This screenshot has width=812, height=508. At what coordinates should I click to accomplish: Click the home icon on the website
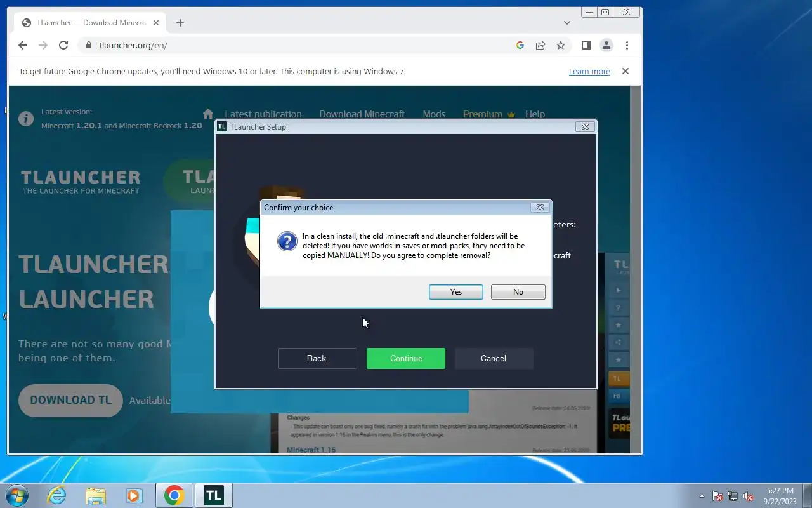click(208, 114)
